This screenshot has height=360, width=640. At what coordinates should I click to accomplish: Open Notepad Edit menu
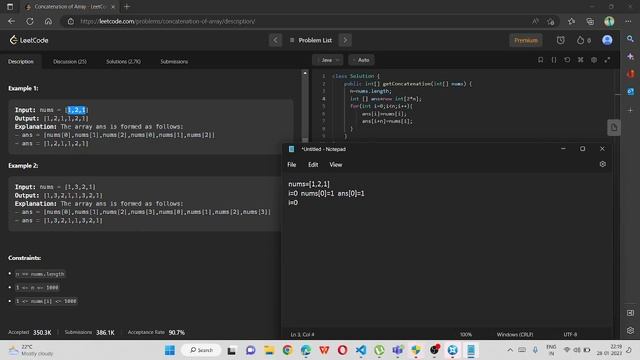313,164
